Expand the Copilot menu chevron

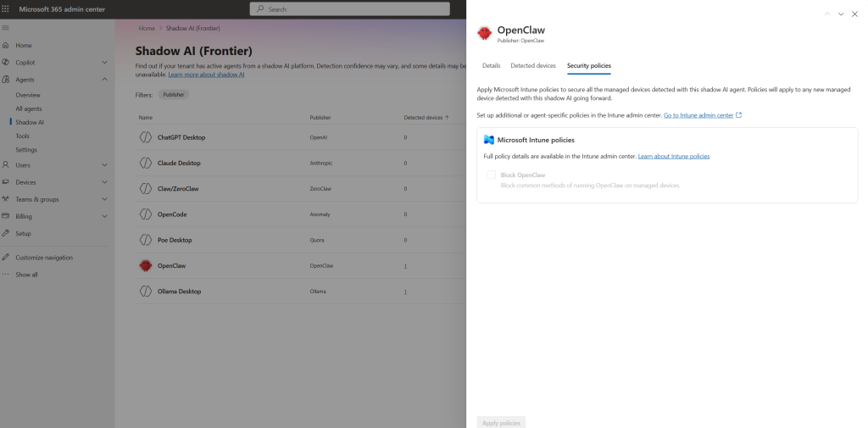104,63
